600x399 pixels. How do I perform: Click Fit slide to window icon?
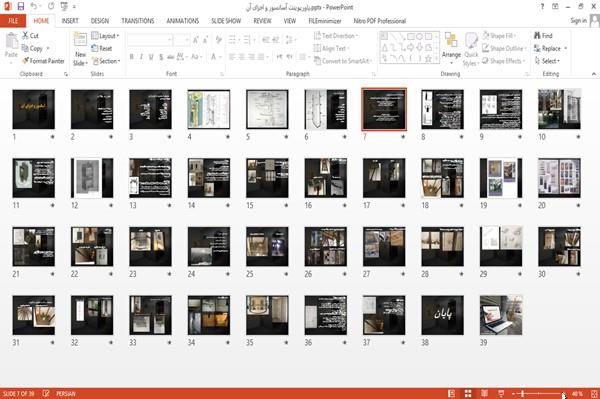click(x=594, y=394)
